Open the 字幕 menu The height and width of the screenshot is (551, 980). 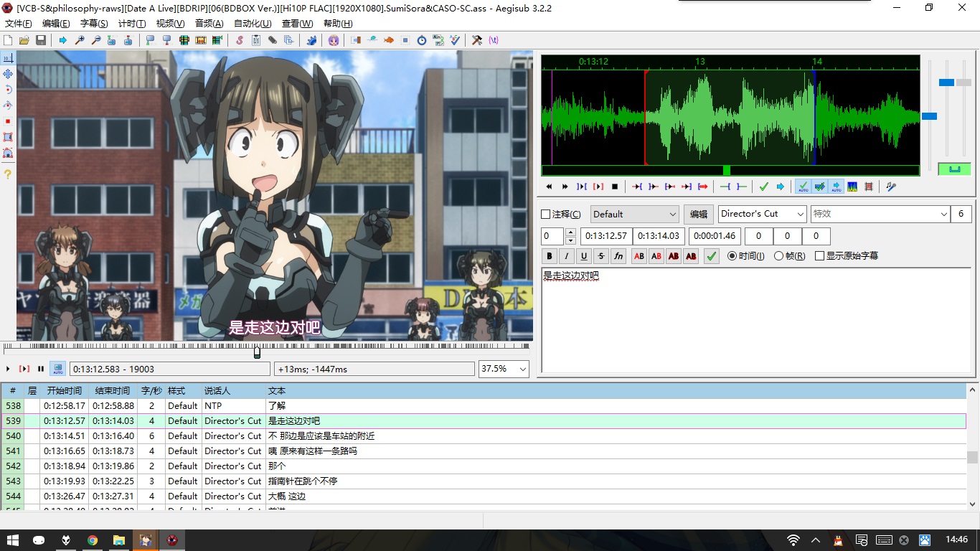click(94, 24)
